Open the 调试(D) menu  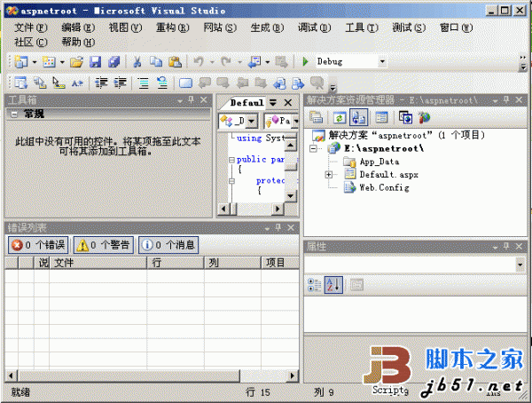(314, 28)
